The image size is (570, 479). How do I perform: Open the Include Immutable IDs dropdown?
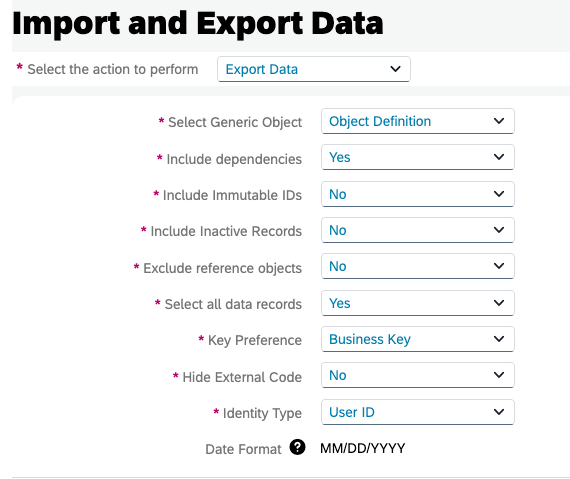[418, 194]
